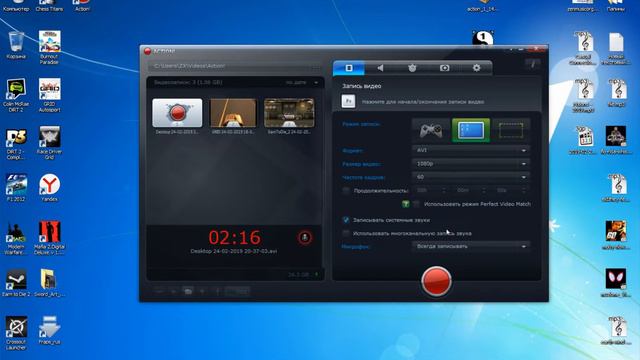Toggle the red microphone icon next to the timer

tap(304, 237)
